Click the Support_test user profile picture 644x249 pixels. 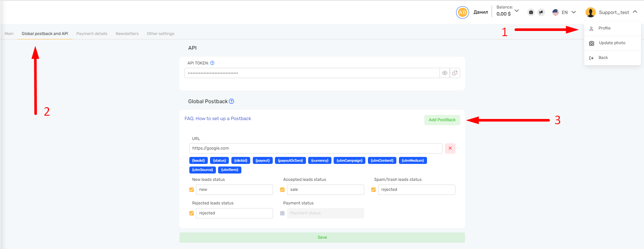point(590,12)
